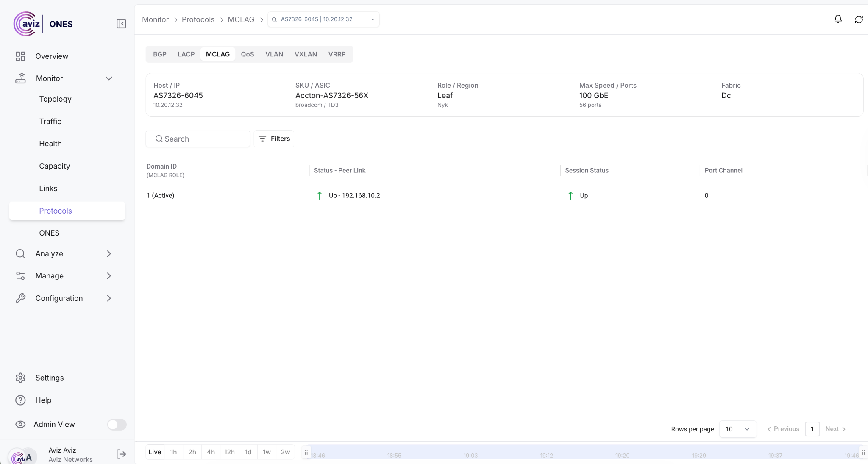Click the logout icon
This screenshot has height=464, width=868.
tap(121, 454)
